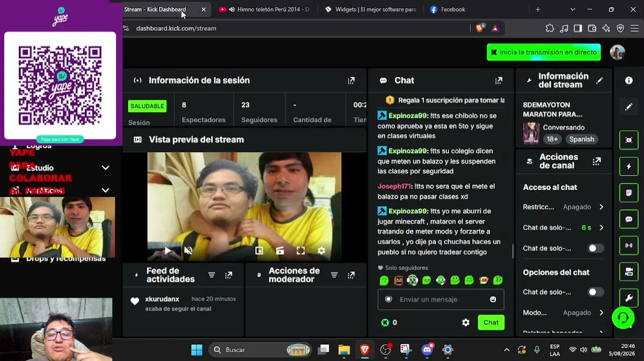Image resolution: width=644 pixels, height=361 pixels.
Task: Enable theater mode on the stream preview
Action: coord(280,251)
